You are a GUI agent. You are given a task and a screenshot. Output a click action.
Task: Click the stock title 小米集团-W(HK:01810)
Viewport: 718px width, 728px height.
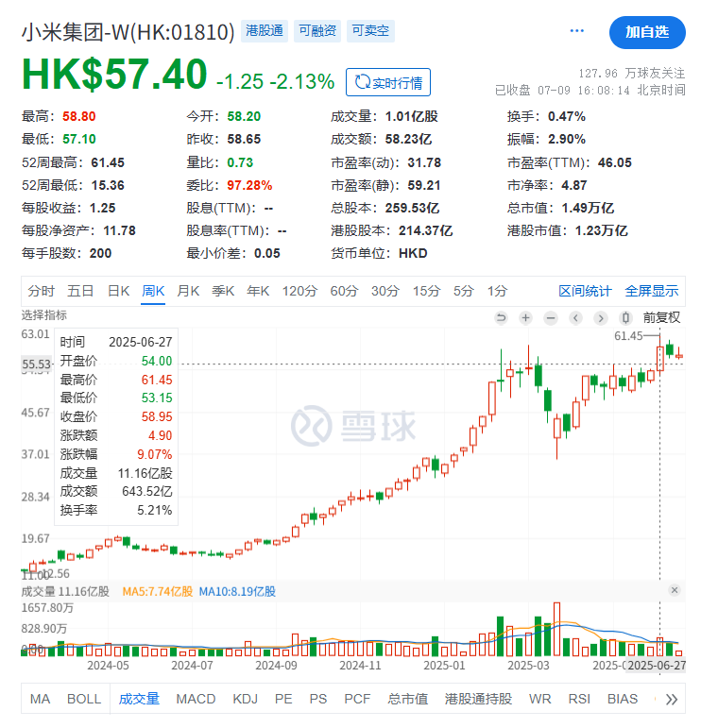pyautogui.click(x=128, y=32)
